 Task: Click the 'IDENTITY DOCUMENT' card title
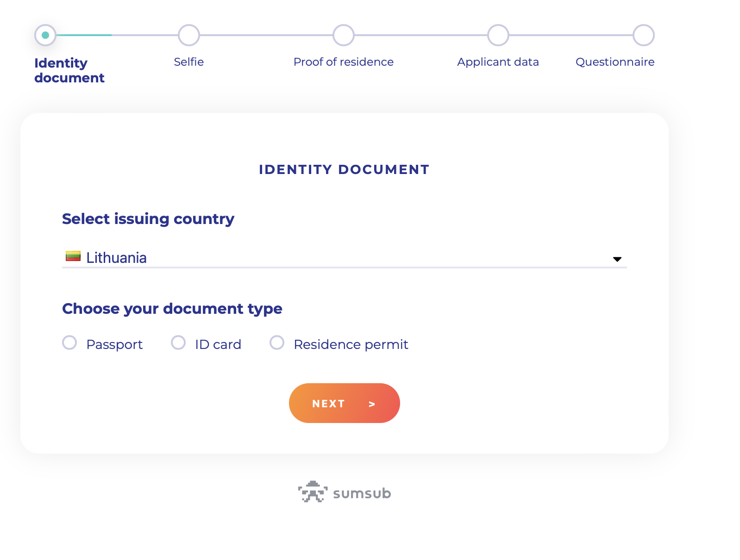[344, 169]
